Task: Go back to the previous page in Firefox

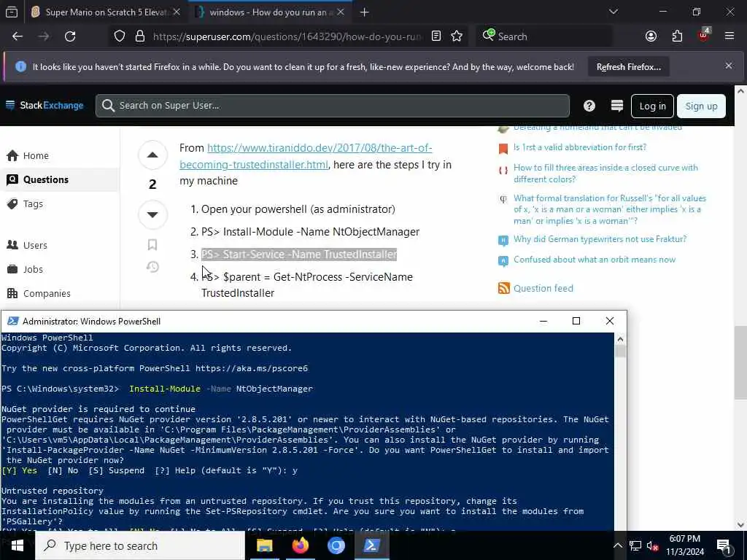Action: pos(18,36)
